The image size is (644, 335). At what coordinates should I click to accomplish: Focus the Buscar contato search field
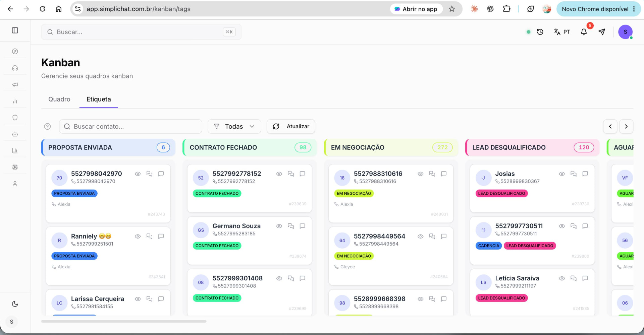pos(130,126)
